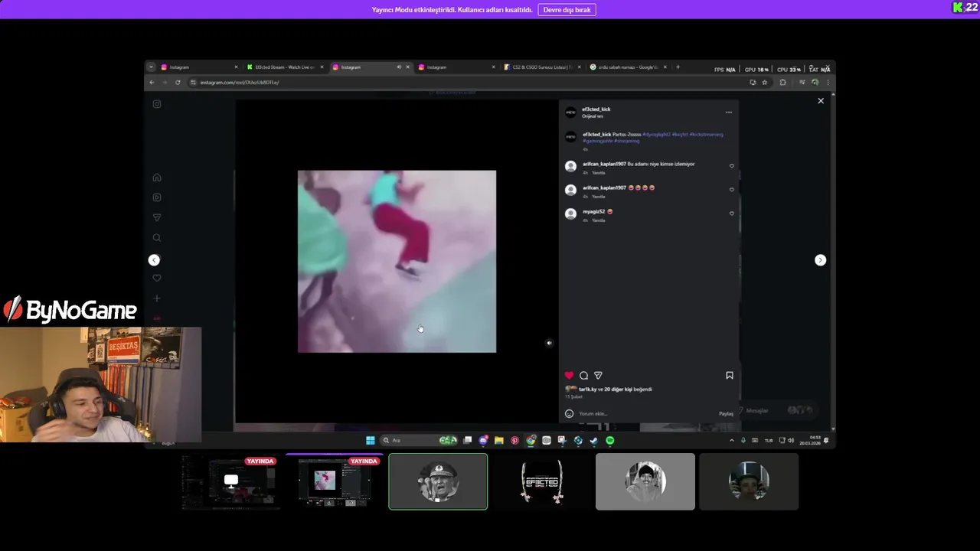Click the taskbar volume speaker icon
Viewport: 980px width, 551px height.
coord(791,441)
